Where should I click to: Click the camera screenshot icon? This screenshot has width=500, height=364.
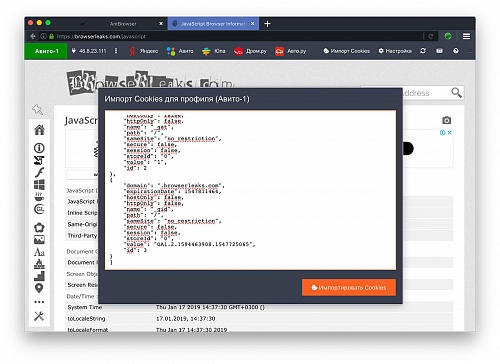point(446,120)
